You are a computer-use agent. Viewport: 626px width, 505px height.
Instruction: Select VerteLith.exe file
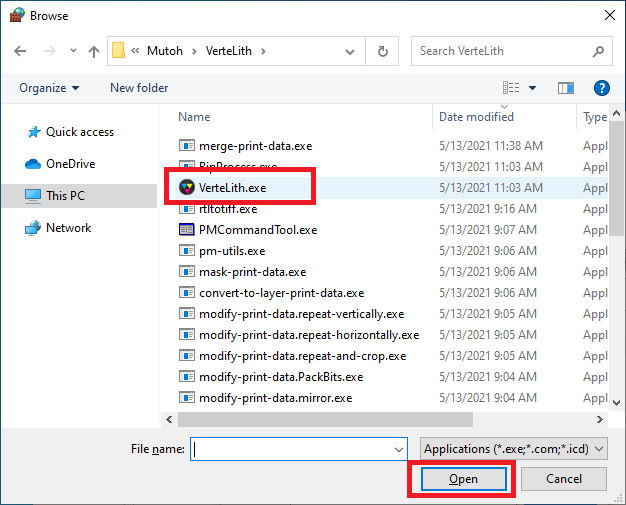pyautogui.click(x=232, y=188)
